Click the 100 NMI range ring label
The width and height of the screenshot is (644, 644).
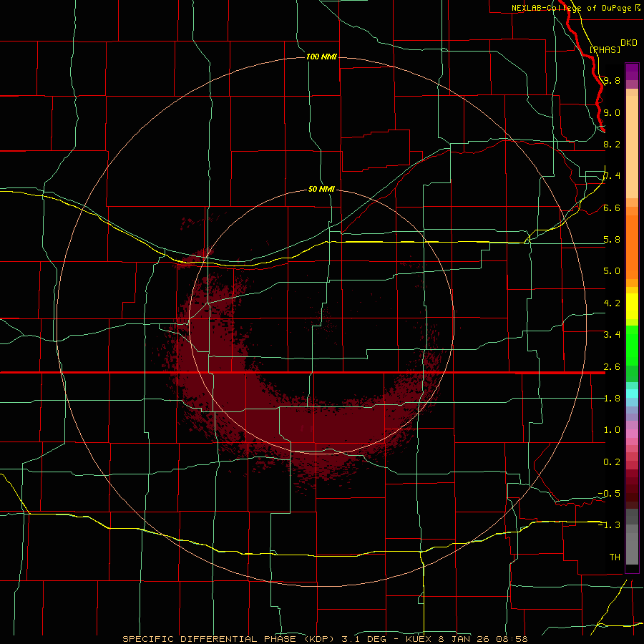[x=321, y=57]
